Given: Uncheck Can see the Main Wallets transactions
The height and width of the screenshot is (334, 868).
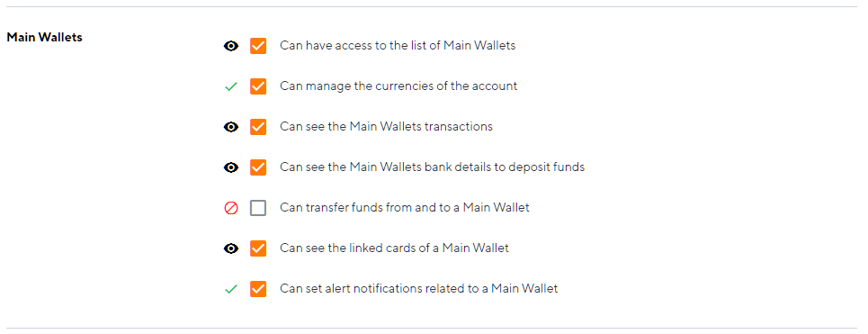Looking at the screenshot, I should [258, 127].
